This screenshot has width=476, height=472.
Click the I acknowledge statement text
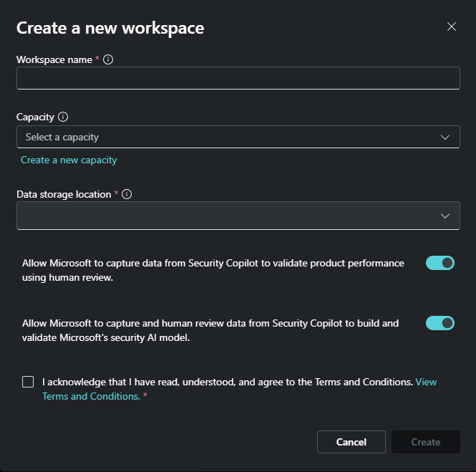(x=228, y=382)
